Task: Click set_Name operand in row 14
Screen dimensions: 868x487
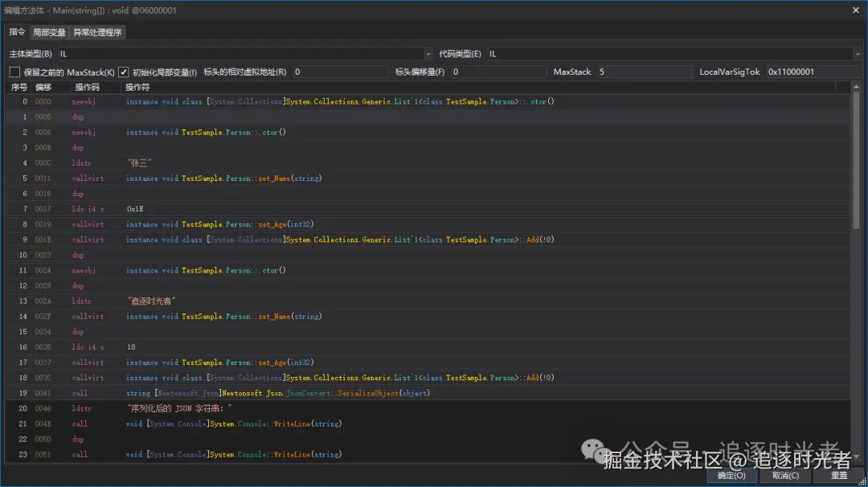Action: coord(223,317)
